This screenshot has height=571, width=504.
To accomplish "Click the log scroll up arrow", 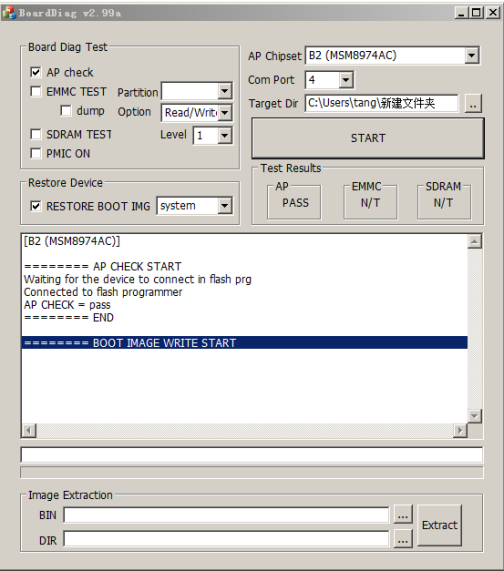I will point(475,241).
